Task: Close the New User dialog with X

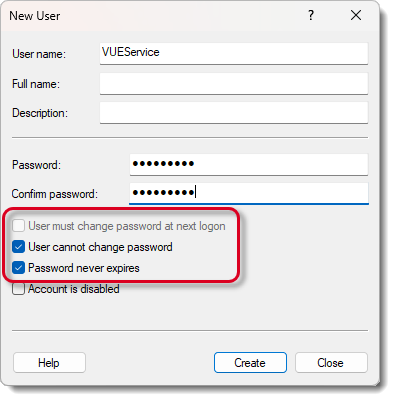Action: 356,15
